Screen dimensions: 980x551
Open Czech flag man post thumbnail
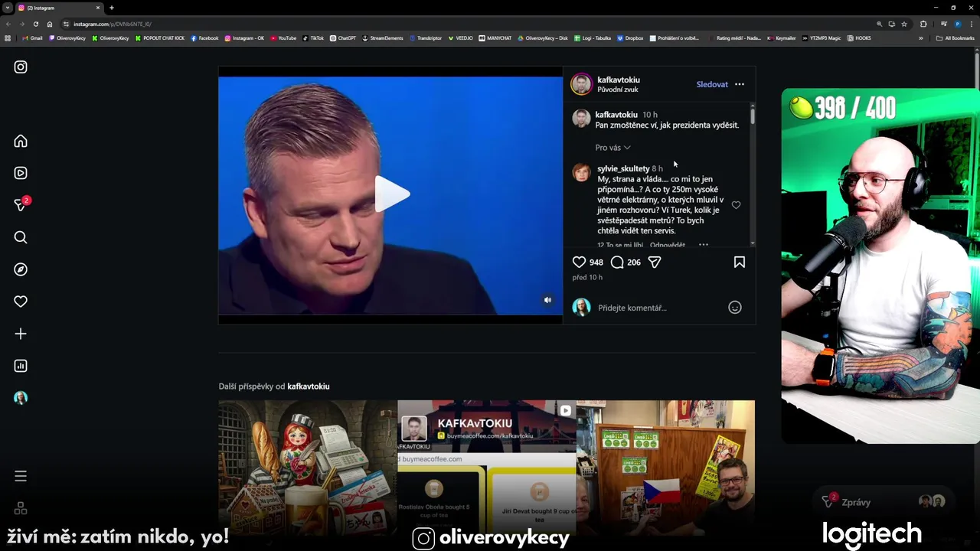coord(665,468)
